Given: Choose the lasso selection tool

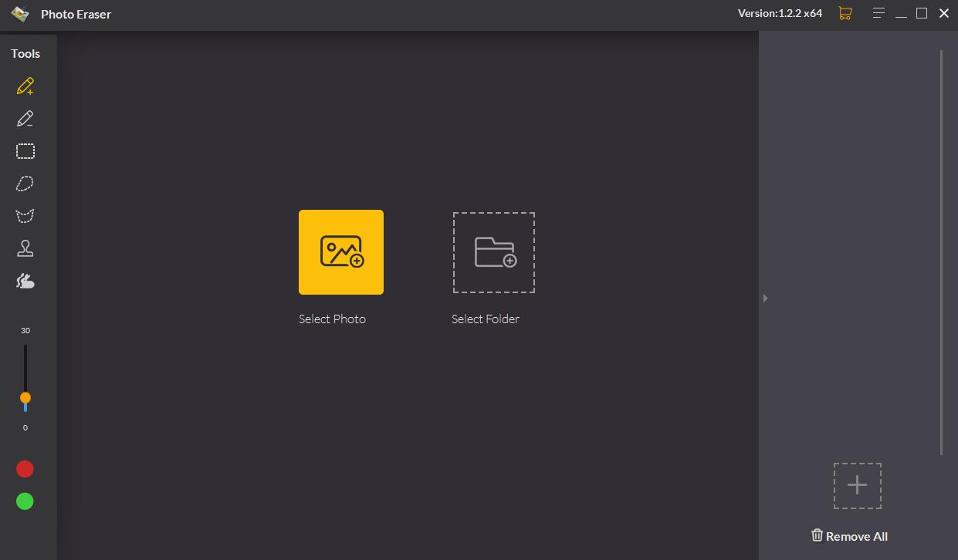Looking at the screenshot, I should [x=25, y=184].
